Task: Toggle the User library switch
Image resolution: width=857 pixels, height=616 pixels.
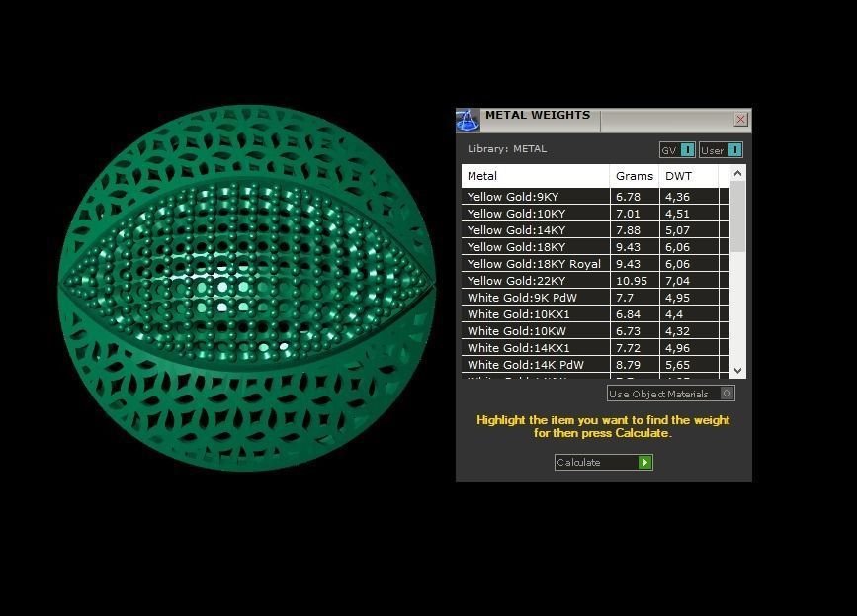Action: pyautogui.click(x=721, y=149)
